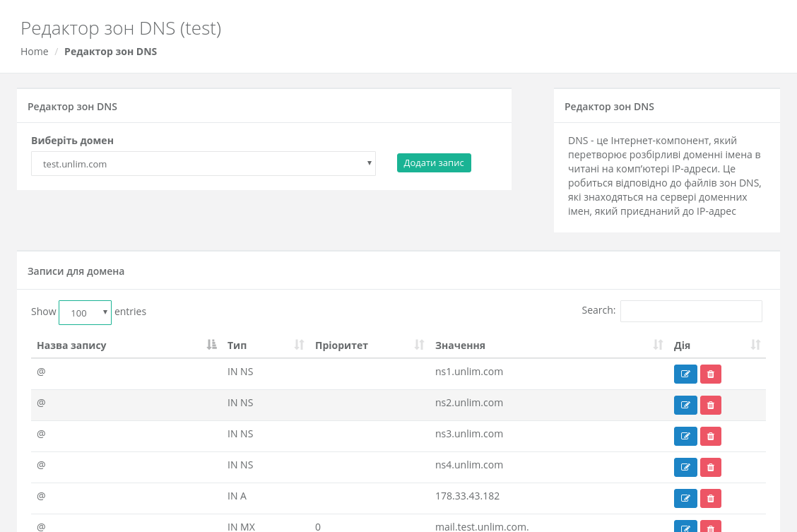Edit the ns2.unlim.com record

point(685,406)
